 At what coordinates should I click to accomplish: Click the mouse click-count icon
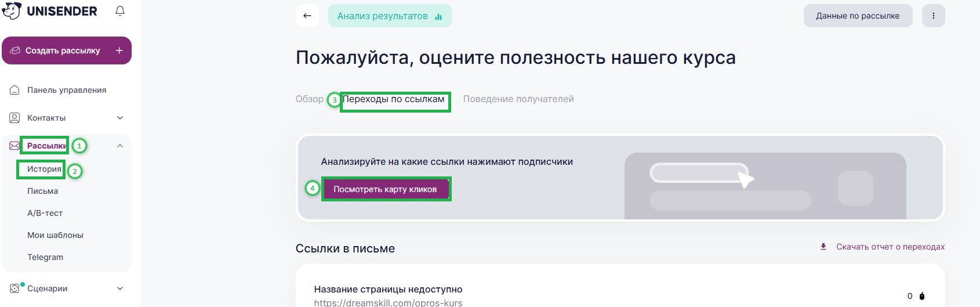(922, 296)
